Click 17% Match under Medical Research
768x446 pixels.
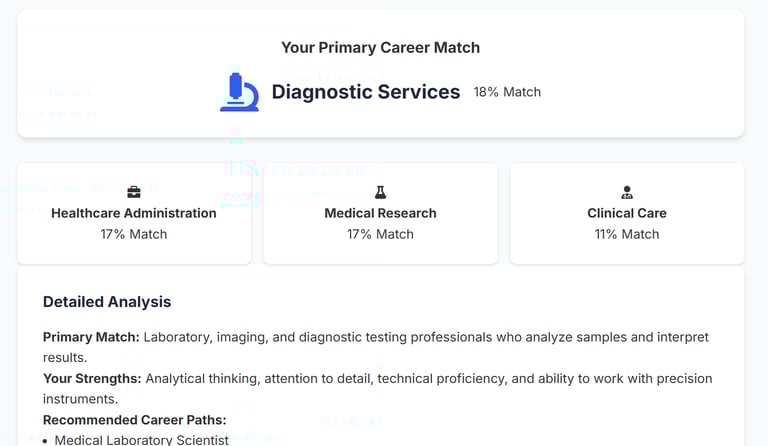tap(380, 234)
